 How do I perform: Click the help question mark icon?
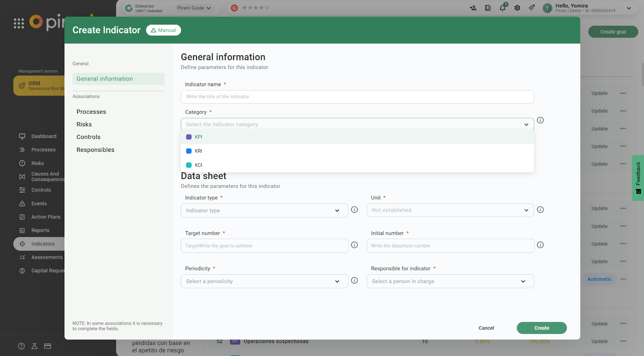[x=22, y=346]
